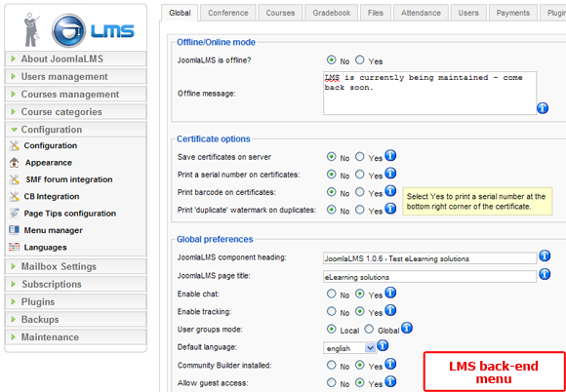Click info icon beside page title field

545,274
